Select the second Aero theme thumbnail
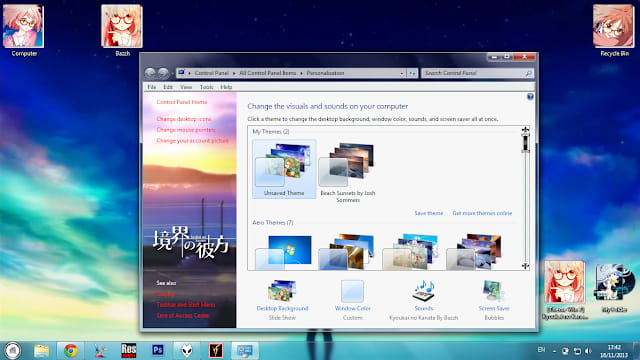 click(347, 251)
